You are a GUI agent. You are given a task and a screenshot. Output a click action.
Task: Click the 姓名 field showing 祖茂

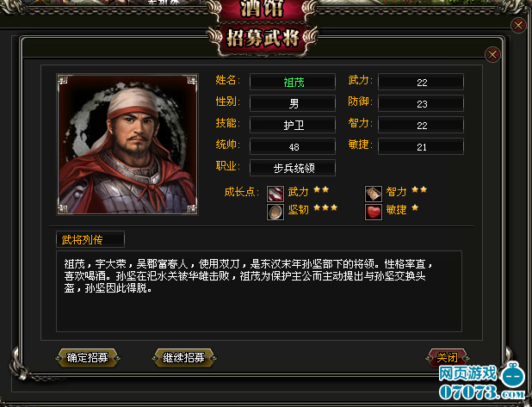point(293,82)
